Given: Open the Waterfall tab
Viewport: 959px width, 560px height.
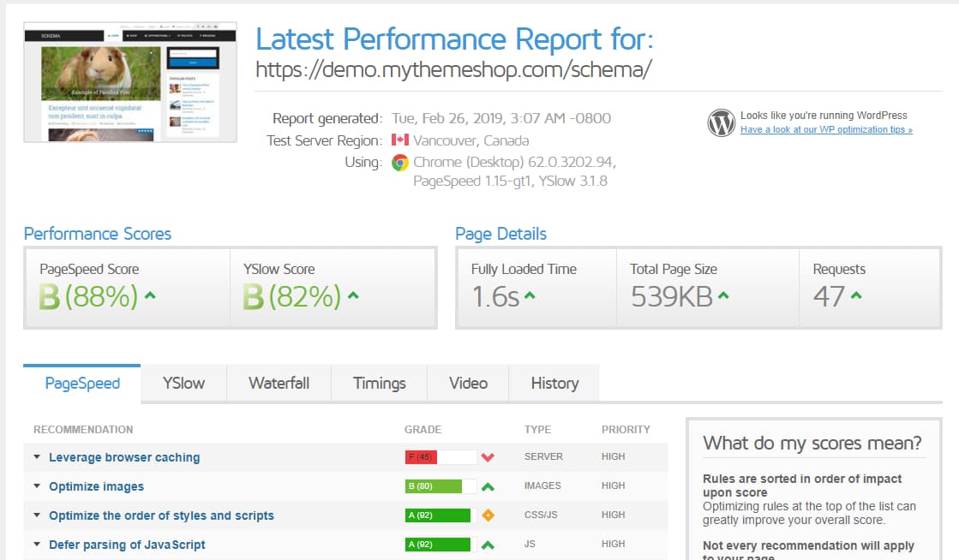Looking at the screenshot, I should [279, 384].
